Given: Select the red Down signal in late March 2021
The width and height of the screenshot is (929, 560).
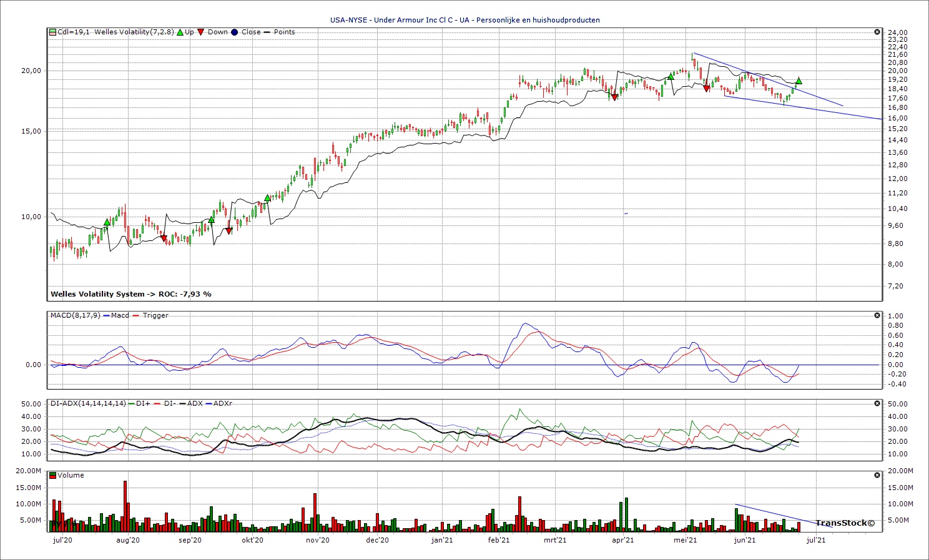Looking at the screenshot, I should 614,97.
